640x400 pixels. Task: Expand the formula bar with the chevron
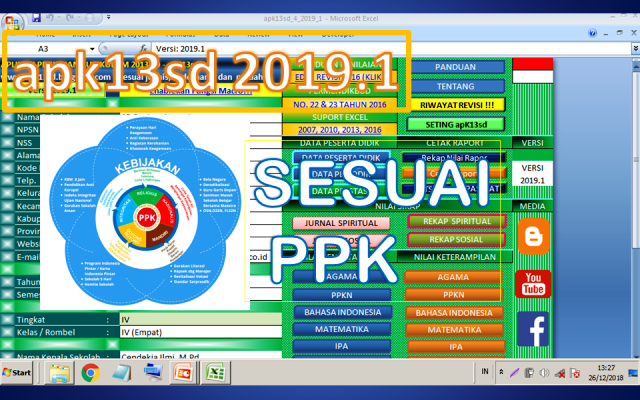(x=636, y=49)
